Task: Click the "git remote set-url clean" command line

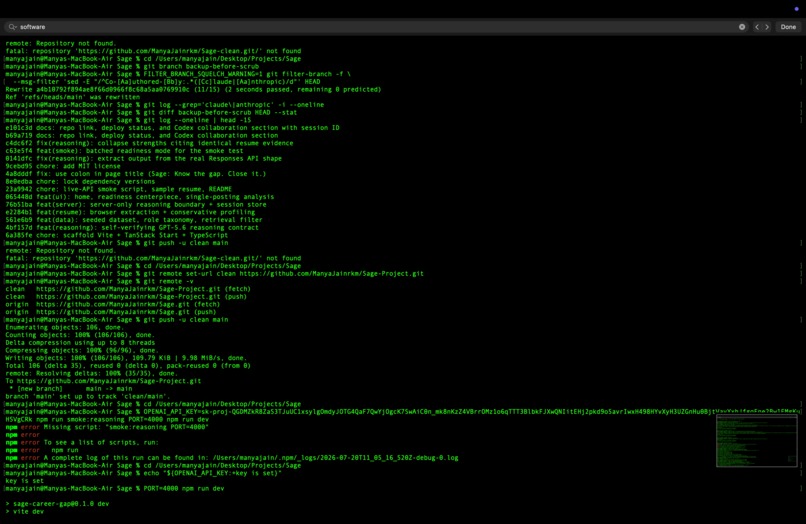Action: 214,274
